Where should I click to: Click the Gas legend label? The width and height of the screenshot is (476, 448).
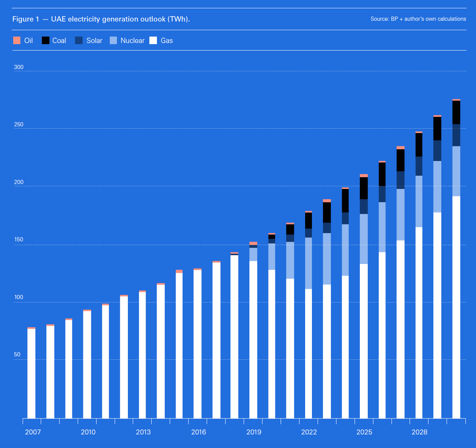click(167, 41)
